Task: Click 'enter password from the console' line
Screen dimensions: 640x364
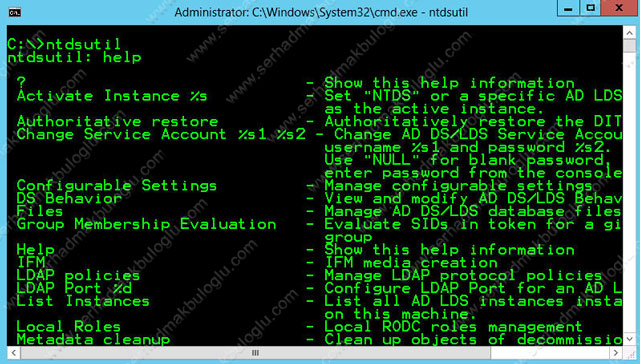Action: pyautogui.click(x=473, y=173)
